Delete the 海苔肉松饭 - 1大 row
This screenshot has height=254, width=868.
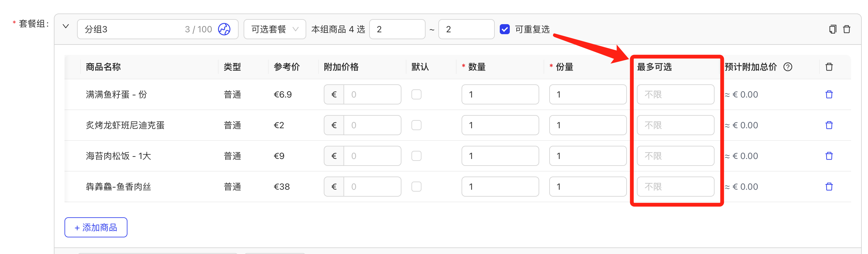click(x=829, y=156)
